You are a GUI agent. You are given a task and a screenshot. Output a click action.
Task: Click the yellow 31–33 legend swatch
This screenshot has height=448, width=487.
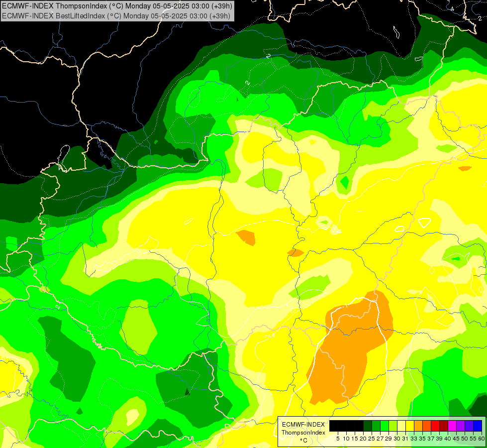coord(410,426)
